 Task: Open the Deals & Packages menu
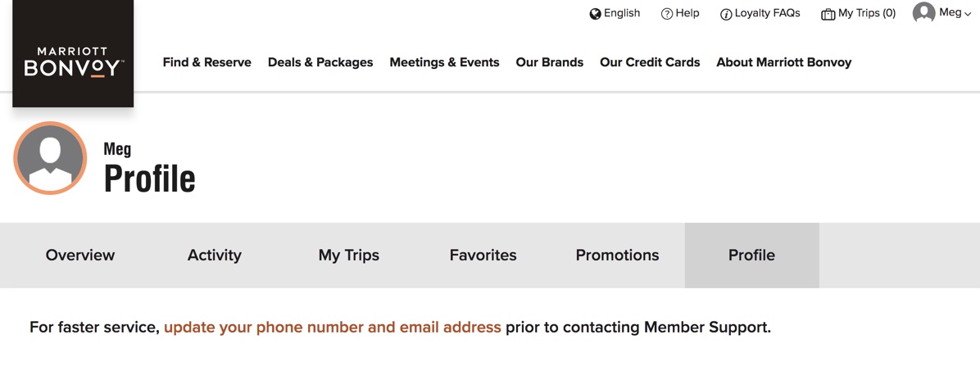pos(320,62)
